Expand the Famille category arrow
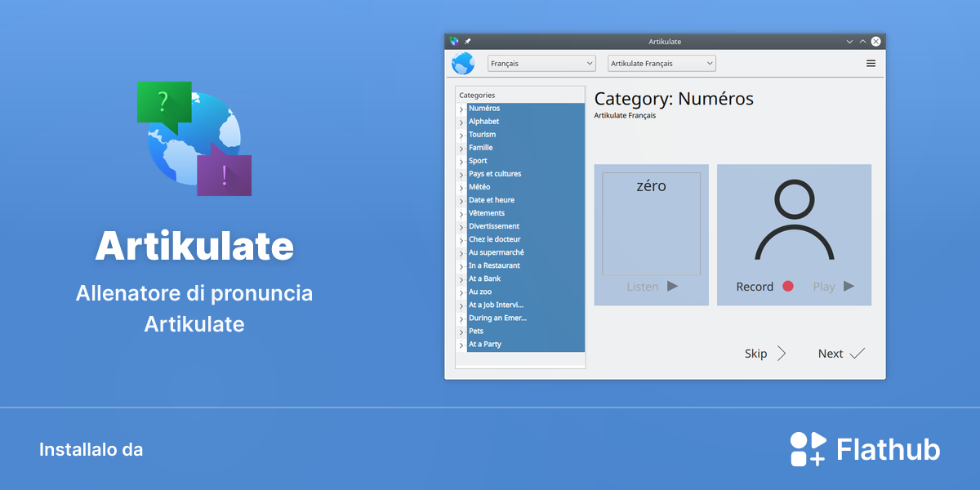980x490 pixels. pos(461,148)
